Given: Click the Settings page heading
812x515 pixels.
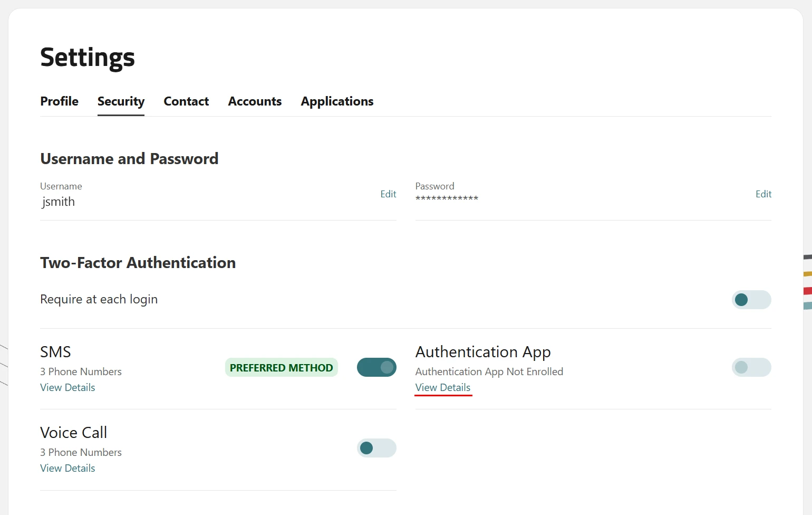Looking at the screenshot, I should tap(88, 58).
